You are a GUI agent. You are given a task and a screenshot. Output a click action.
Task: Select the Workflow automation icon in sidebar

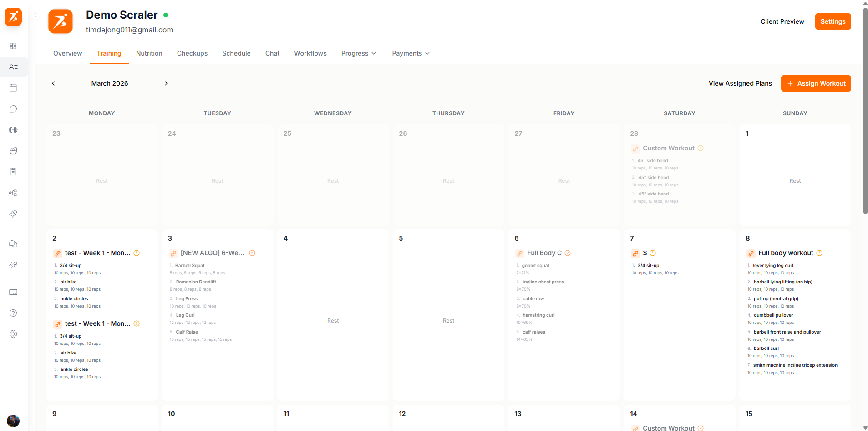pyautogui.click(x=13, y=193)
